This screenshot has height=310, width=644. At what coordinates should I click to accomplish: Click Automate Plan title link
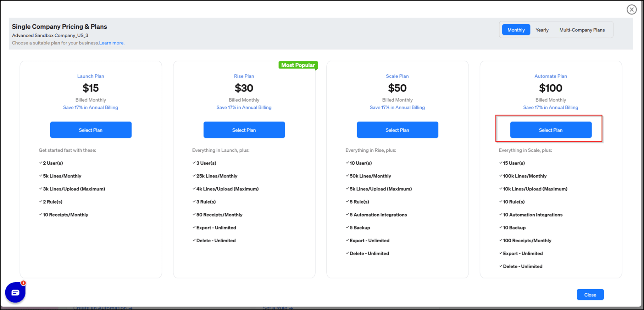pos(551,76)
